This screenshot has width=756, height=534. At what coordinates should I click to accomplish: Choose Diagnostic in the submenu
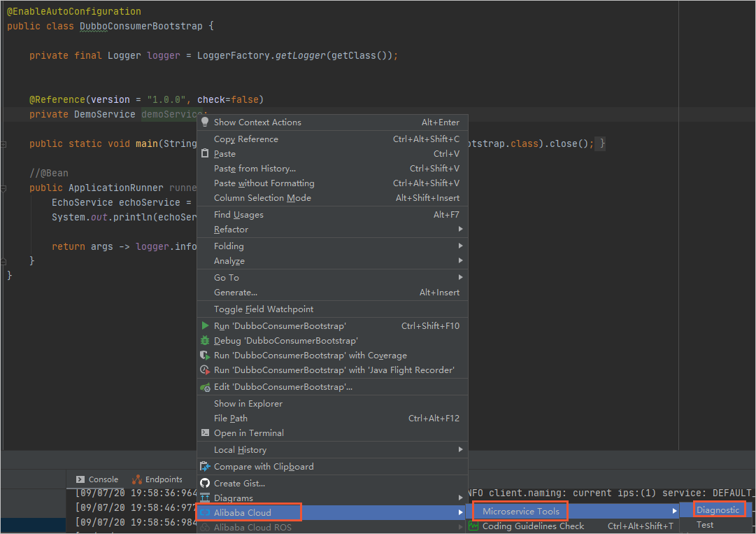718,510
